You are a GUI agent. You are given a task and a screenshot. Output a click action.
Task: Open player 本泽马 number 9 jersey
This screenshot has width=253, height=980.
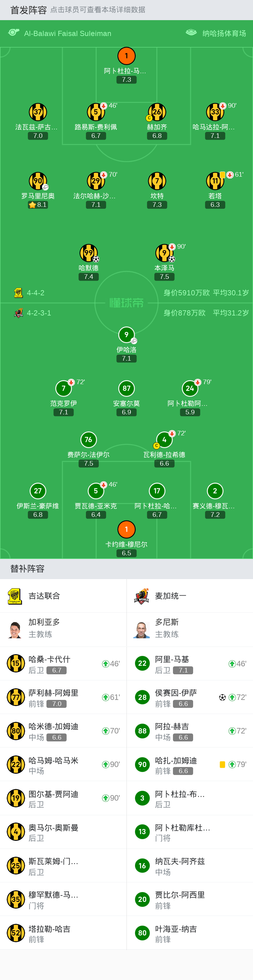click(x=164, y=253)
